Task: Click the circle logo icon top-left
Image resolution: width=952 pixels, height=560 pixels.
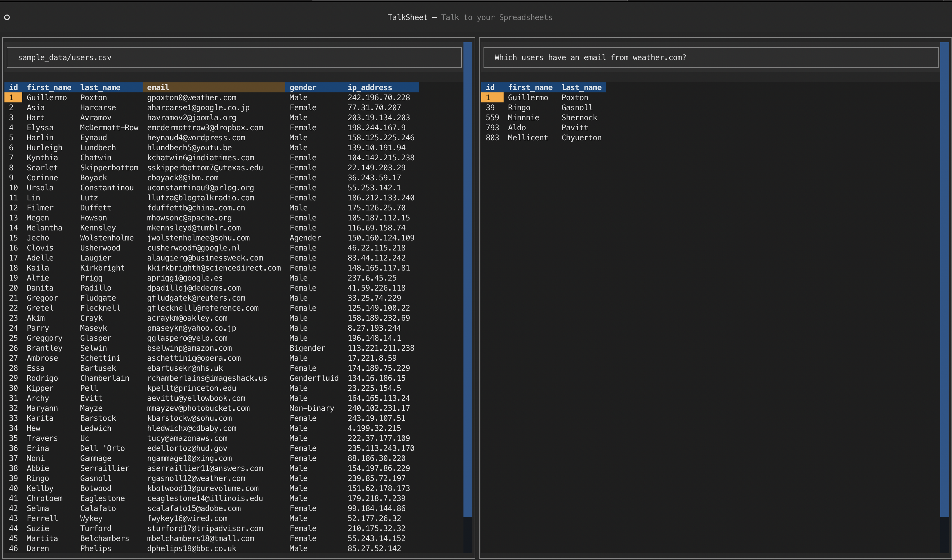Action: click(7, 17)
